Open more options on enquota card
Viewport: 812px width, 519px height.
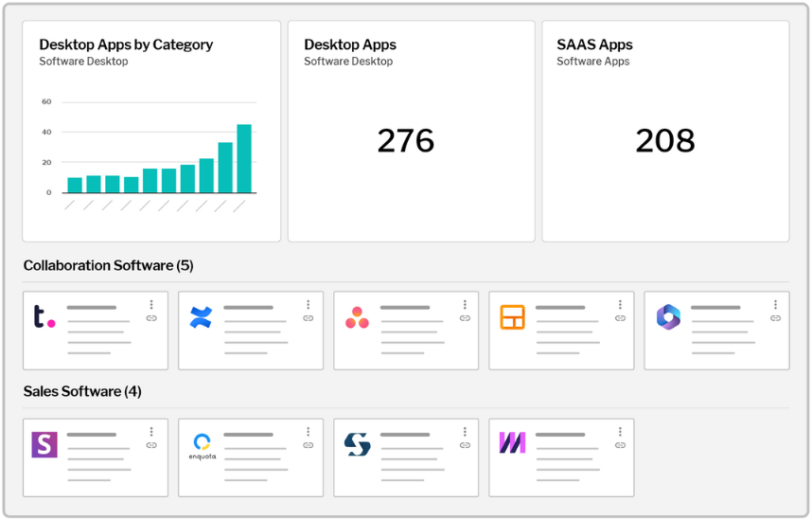309,431
